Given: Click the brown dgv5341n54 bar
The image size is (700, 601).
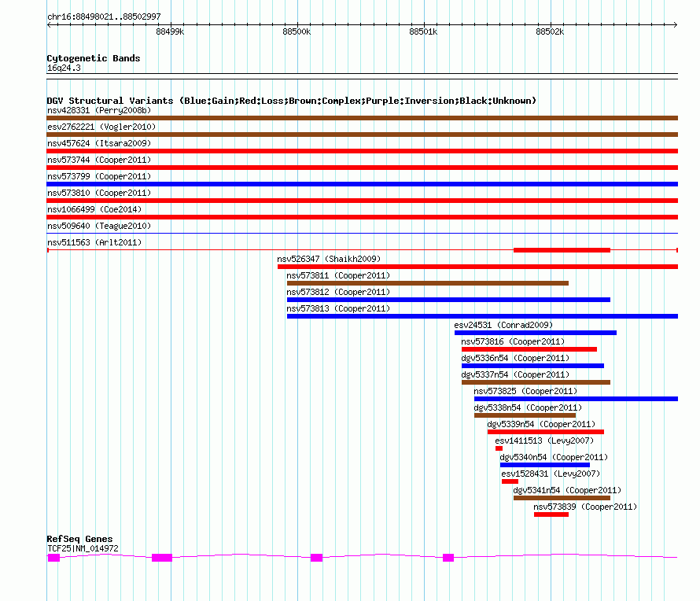Looking at the screenshot, I should (562, 498).
